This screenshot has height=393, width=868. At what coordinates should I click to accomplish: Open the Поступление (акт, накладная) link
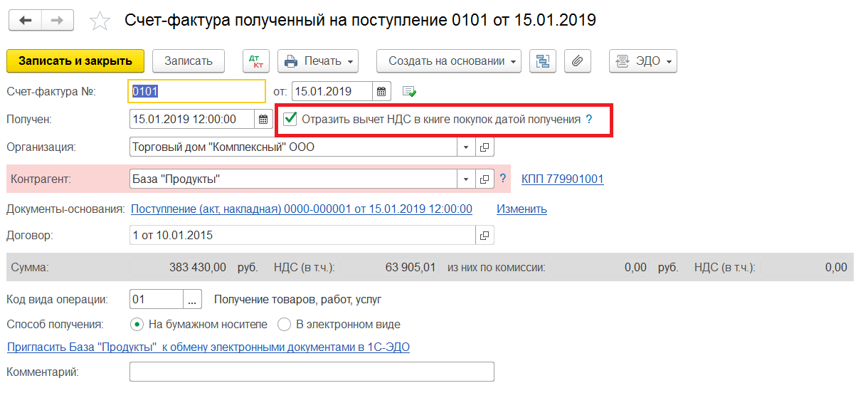pos(302,209)
